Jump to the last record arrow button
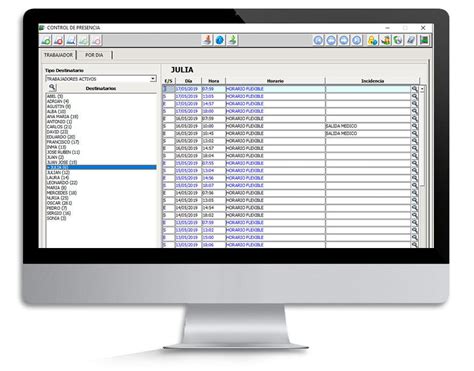474x371 pixels. pyautogui.click(x=356, y=40)
